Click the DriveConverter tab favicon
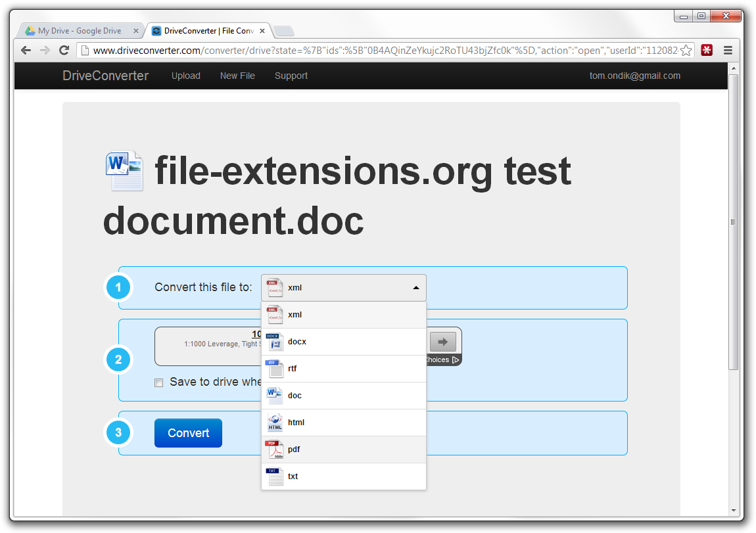 tap(156, 31)
